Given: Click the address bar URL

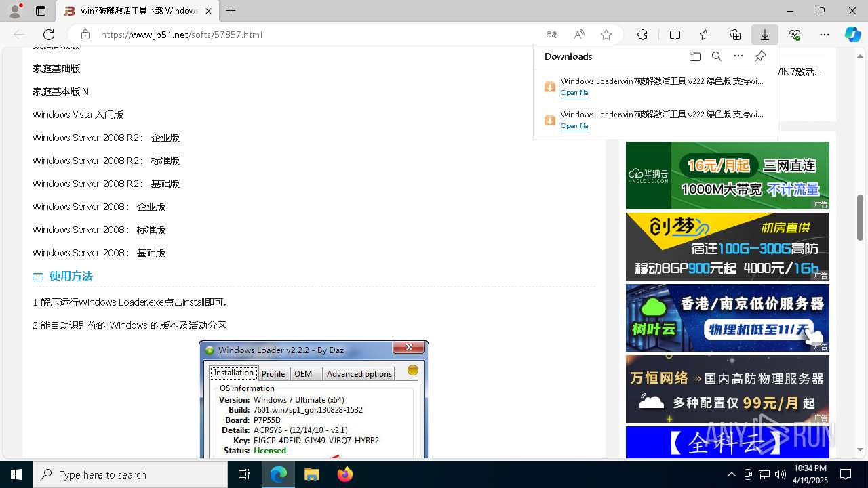Looking at the screenshot, I should 182,35.
